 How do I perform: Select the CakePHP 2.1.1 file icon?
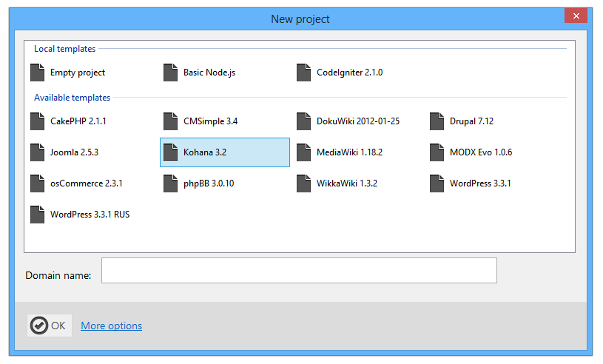tap(37, 121)
